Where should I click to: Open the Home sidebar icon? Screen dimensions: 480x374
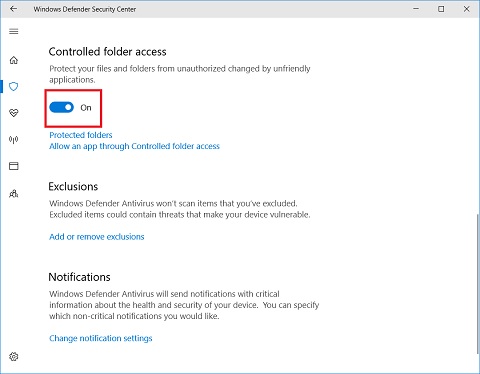click(14, 60)
